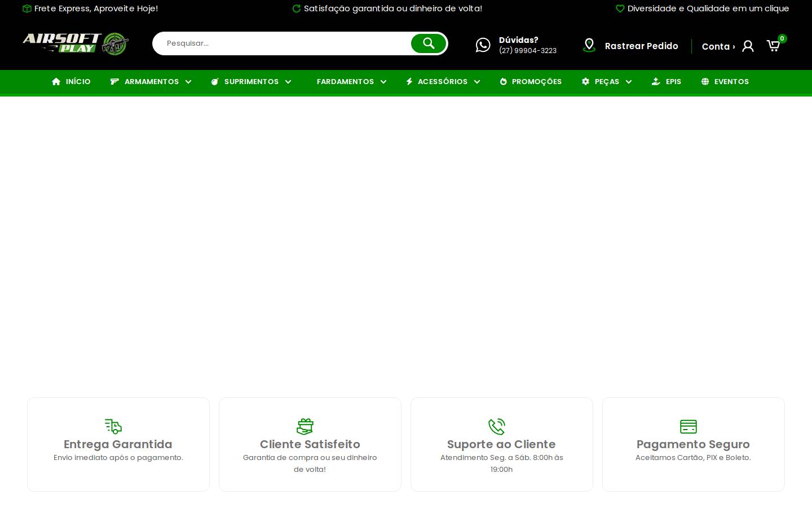Expand the ARMAMENTOS dropdown chevron
This screenshot has height=508, width=812.
point(188,82)
